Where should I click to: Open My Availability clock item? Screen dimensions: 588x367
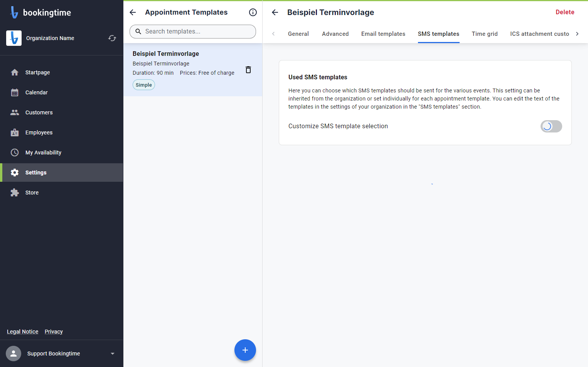[62, 152]
